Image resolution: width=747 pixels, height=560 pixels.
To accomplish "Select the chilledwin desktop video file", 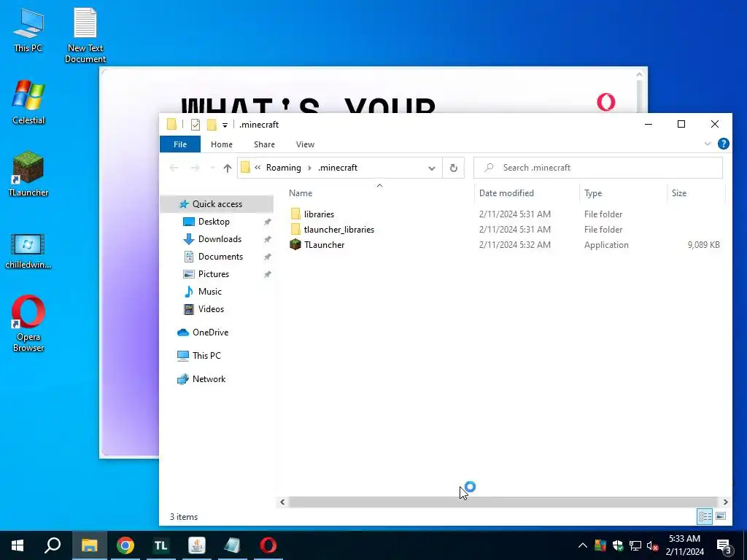I will (x=28, y=251).
